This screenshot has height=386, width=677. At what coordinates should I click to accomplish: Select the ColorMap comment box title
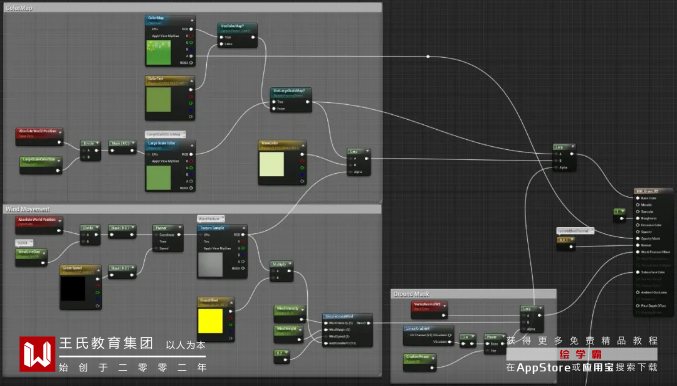tap(193, 8)
